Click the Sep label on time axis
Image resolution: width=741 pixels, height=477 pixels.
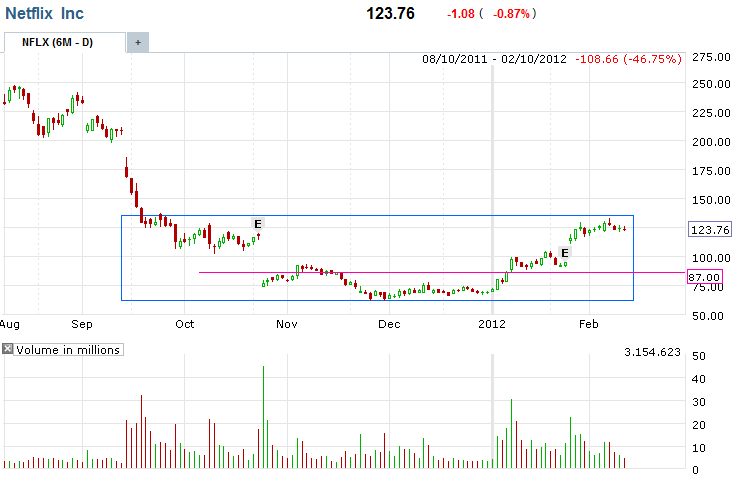click(82, 324)
